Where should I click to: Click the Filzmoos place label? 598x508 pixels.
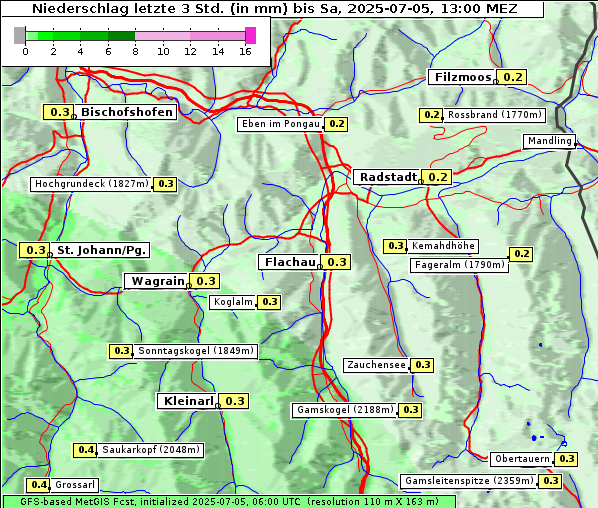point(461,77)
